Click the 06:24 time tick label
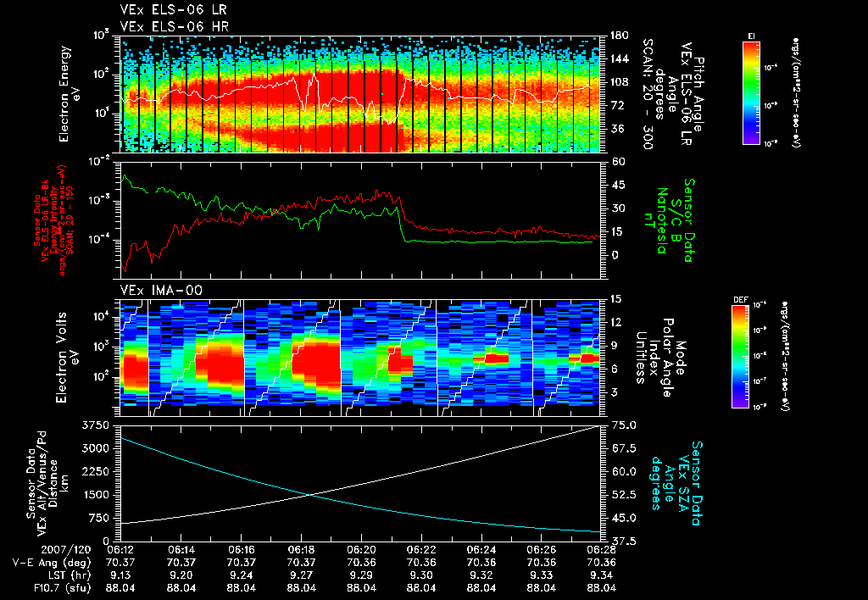868x600 pixels. 481,548
